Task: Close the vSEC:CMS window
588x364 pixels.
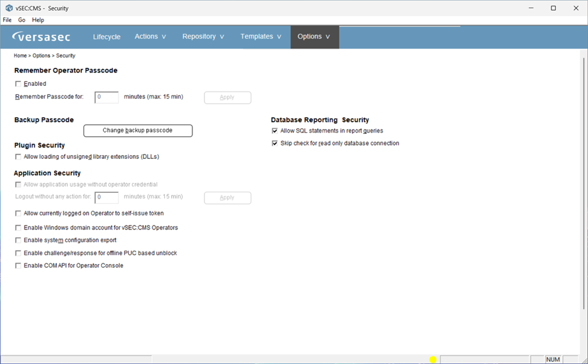Action: 576,8
